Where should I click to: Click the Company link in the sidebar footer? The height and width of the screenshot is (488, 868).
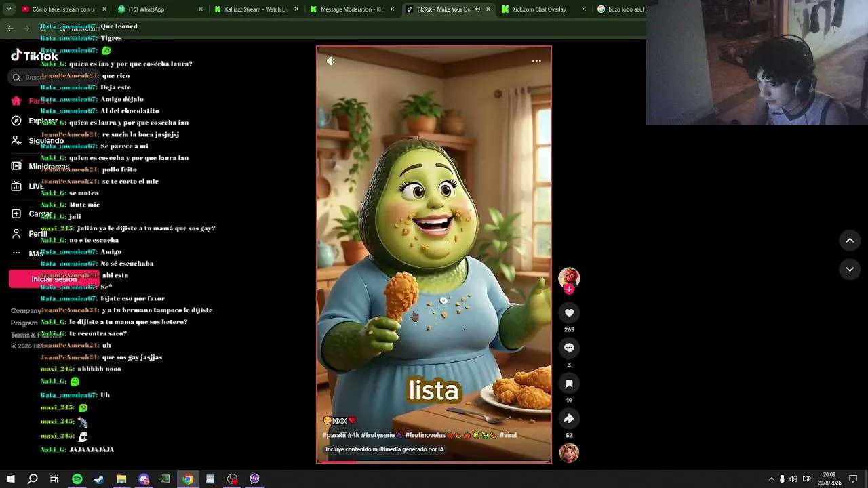tap(26, 311)
